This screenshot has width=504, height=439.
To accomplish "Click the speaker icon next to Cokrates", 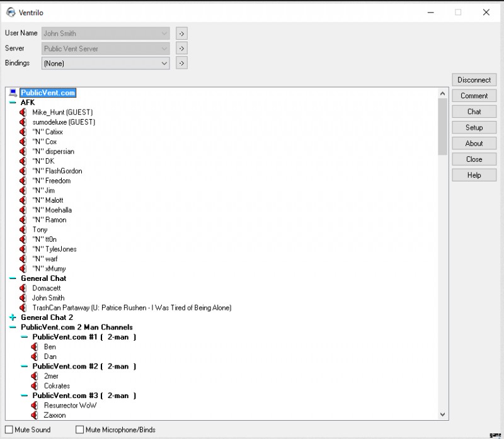I will [x=35, y=385].
